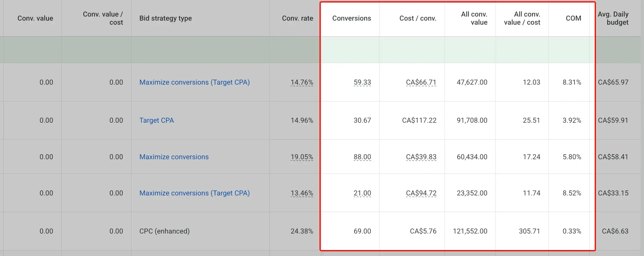Click the 88.00 conversions value
The width and height of the screenshot is (644, 256).
pyautogui.click(x=362, y=157)
